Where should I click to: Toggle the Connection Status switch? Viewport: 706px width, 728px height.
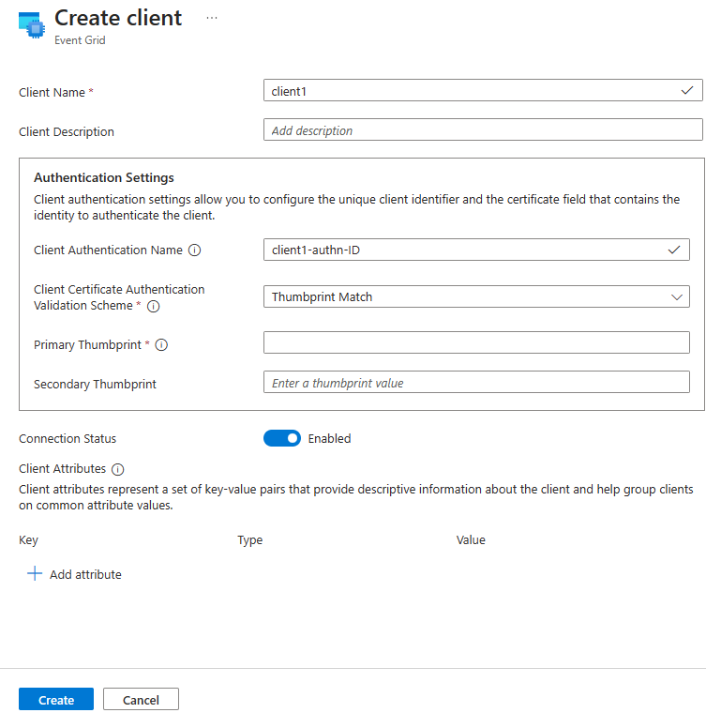[x=282, y=438]
